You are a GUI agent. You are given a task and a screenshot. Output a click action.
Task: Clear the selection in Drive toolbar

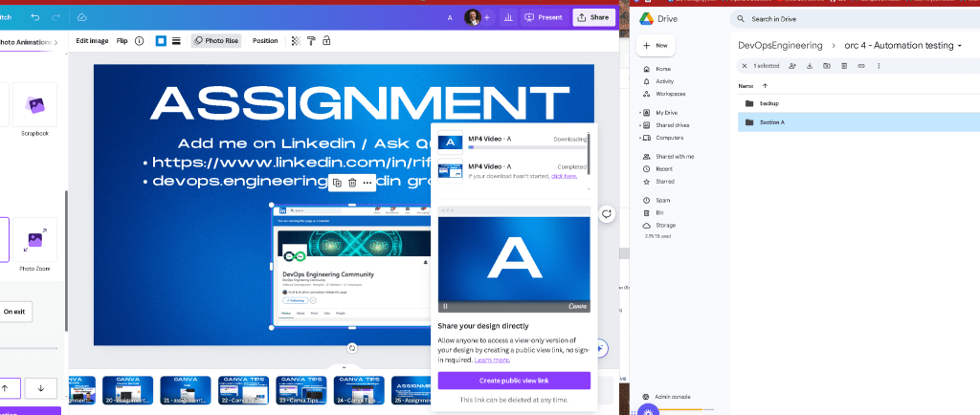[x=744, y=66]
